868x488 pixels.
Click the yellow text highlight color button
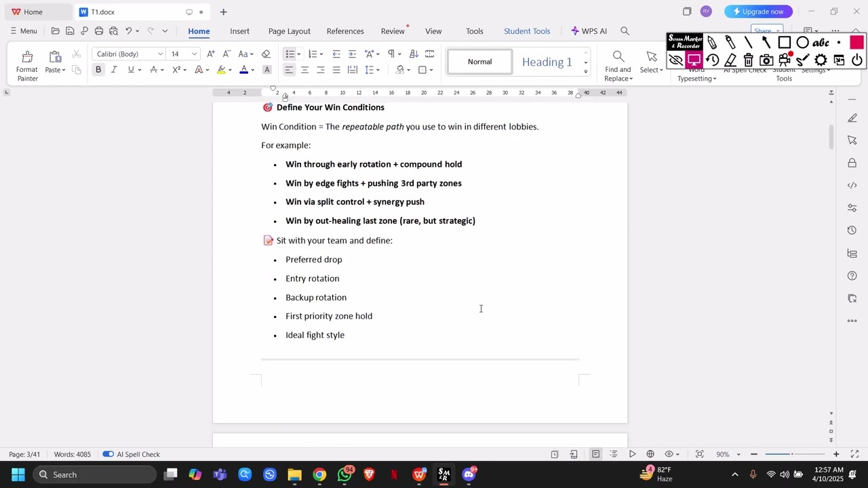click(221, 70)
